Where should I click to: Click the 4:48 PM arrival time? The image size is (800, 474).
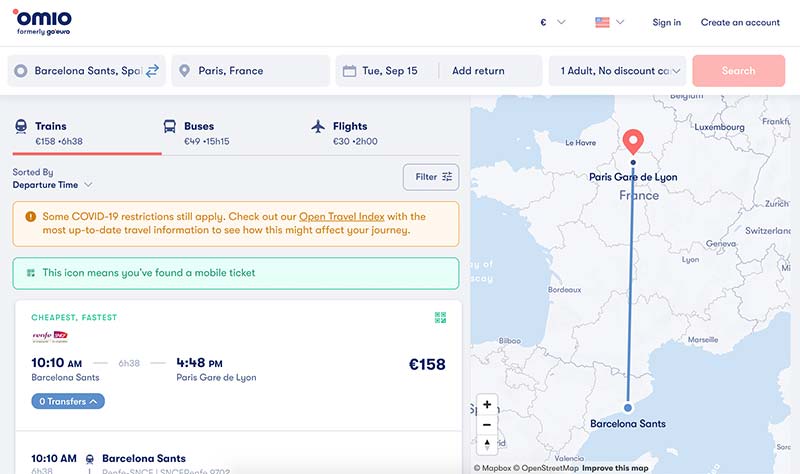(199, 363)
